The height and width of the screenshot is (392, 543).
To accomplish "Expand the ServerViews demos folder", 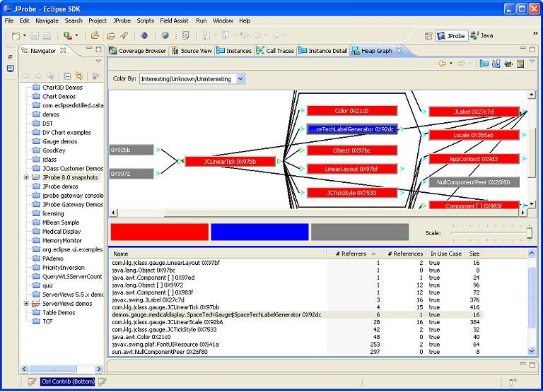I will (x=26, y=304).
